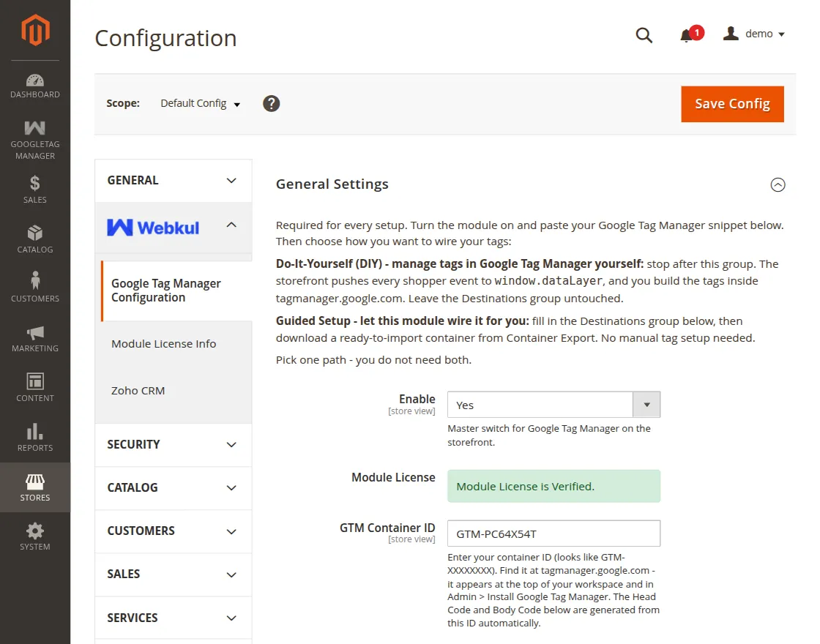This screenshot has width=820, height=644.
Task: Expand the SECURITY config section
Action: click(x=173, y=444)
